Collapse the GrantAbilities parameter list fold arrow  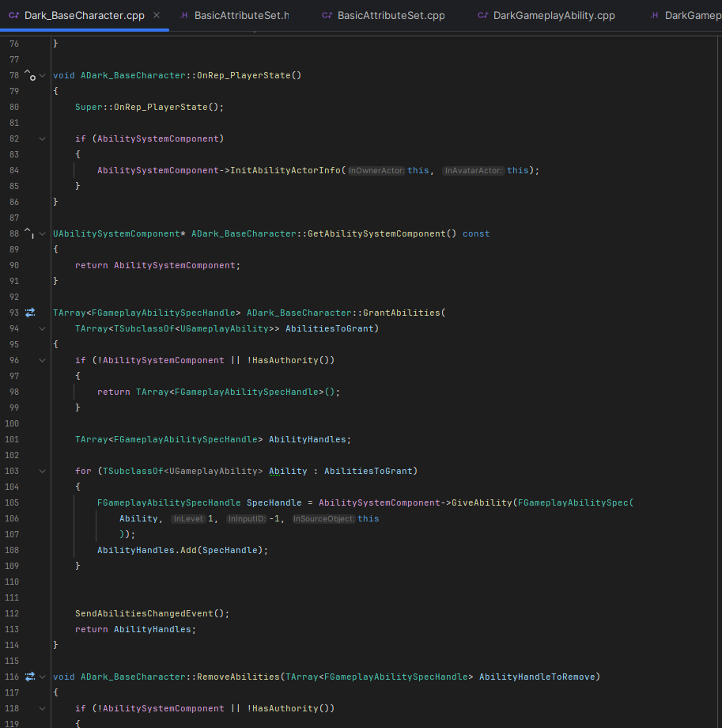(43, 328)
